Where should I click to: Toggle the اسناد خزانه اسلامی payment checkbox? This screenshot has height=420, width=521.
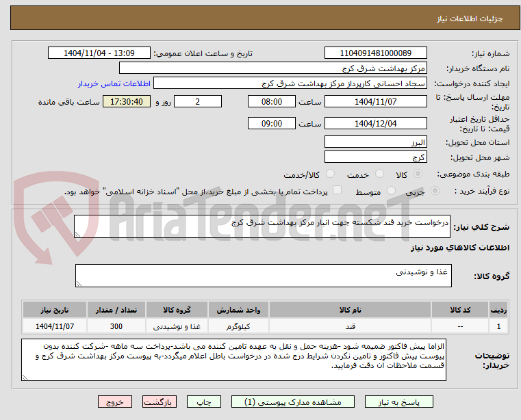point(337,190)
